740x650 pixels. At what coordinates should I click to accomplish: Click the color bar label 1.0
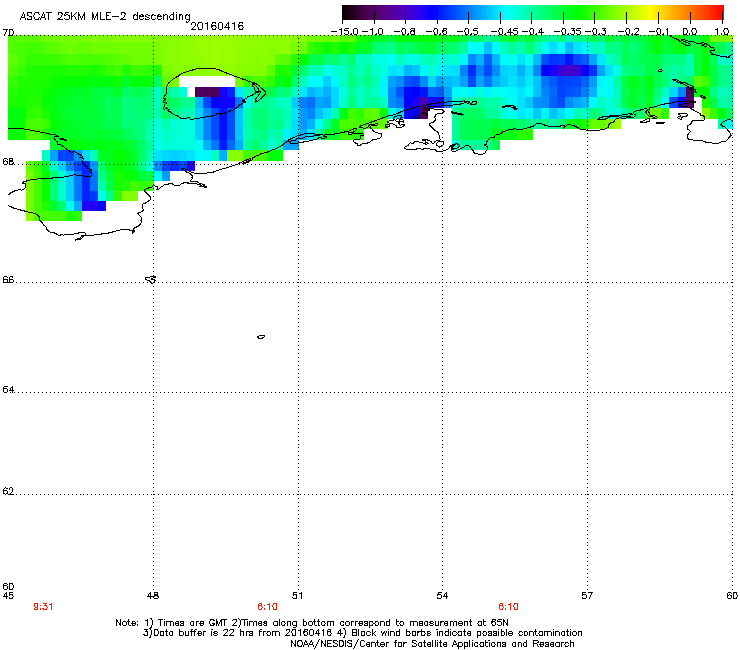[722, 32]
